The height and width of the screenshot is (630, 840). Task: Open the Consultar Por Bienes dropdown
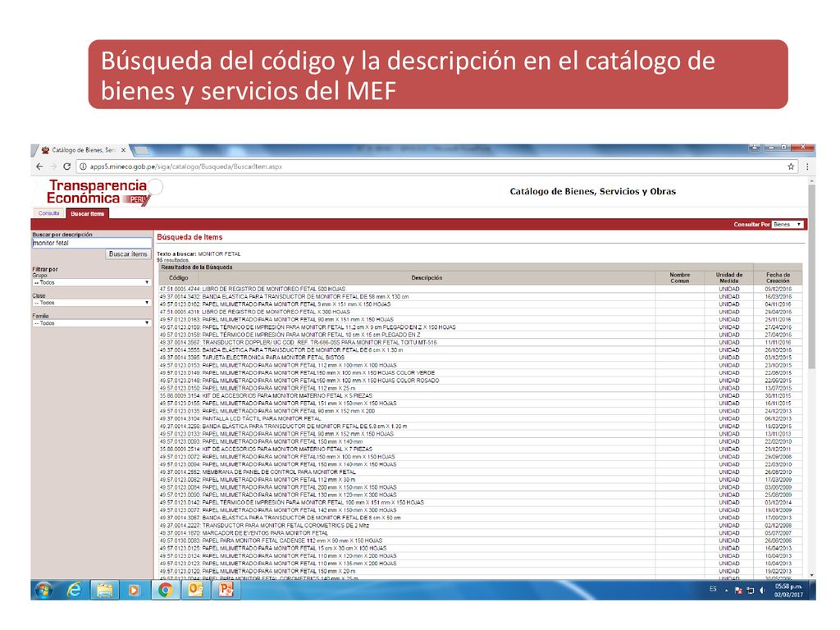click(x=787, y=225)
